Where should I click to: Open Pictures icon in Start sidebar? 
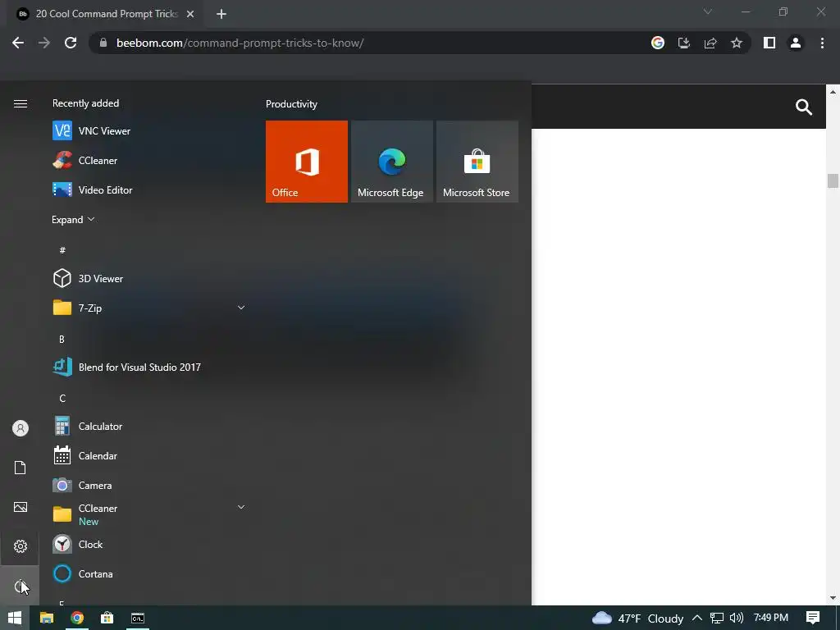[x=20, y=507]
